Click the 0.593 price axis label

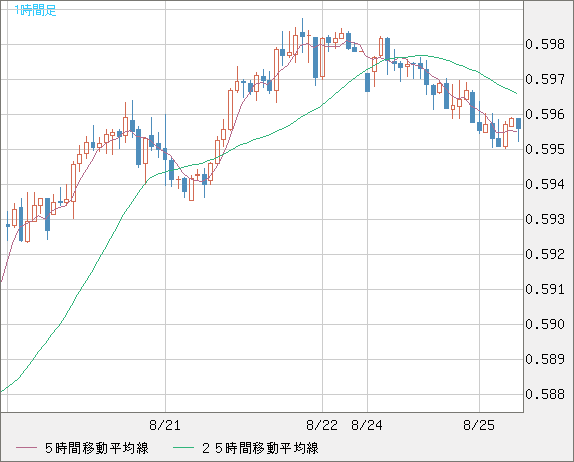(x=545, y=219)
